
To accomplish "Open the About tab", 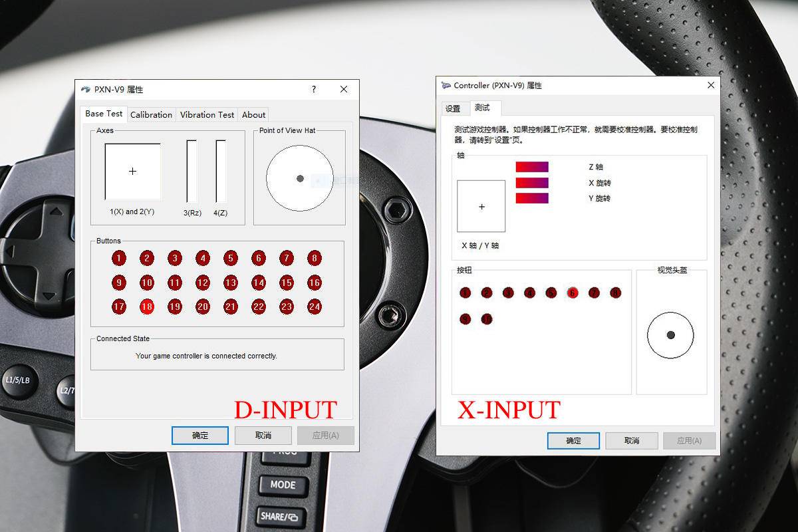I will [254, 114].
